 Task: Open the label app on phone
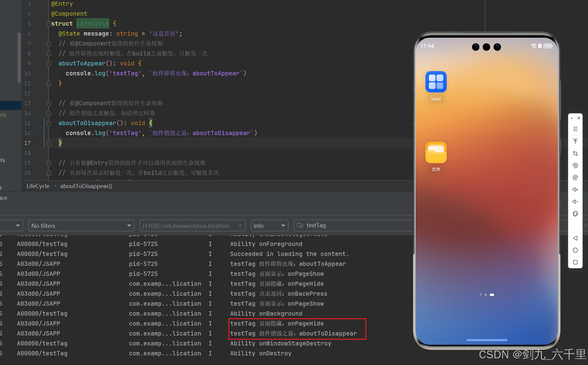[436, 82]
